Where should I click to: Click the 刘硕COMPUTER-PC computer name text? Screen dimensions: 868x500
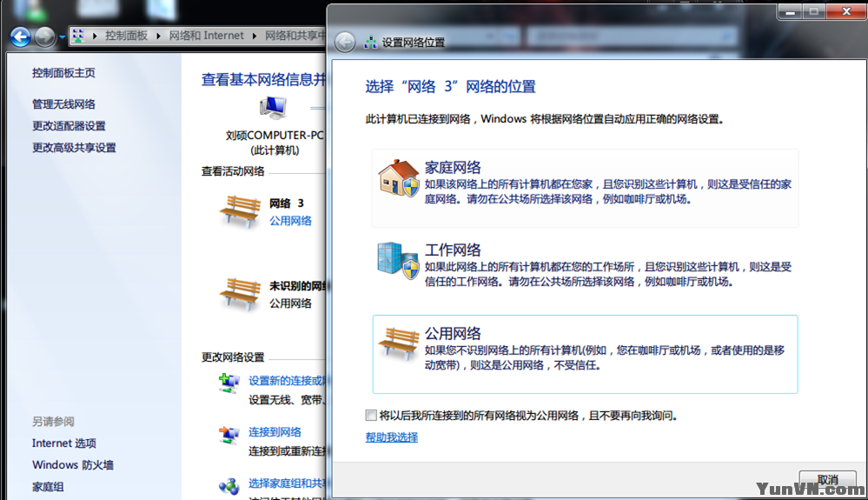point(275,136)
